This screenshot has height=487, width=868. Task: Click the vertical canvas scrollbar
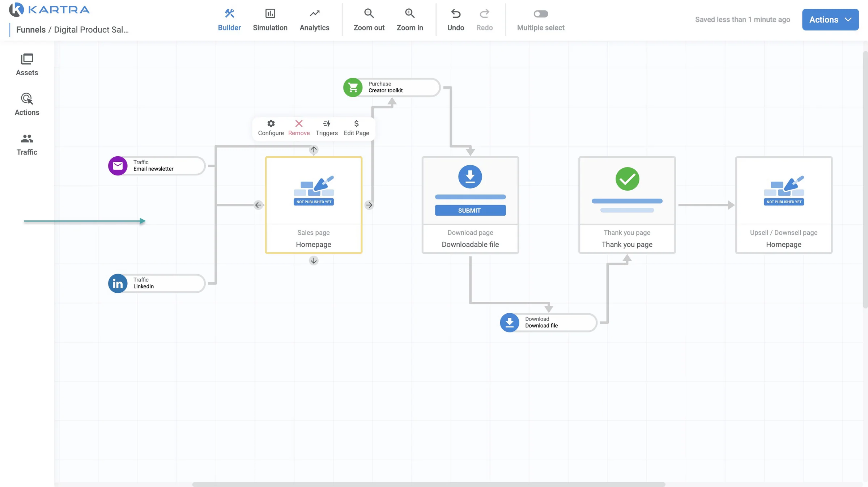[865, 179]
